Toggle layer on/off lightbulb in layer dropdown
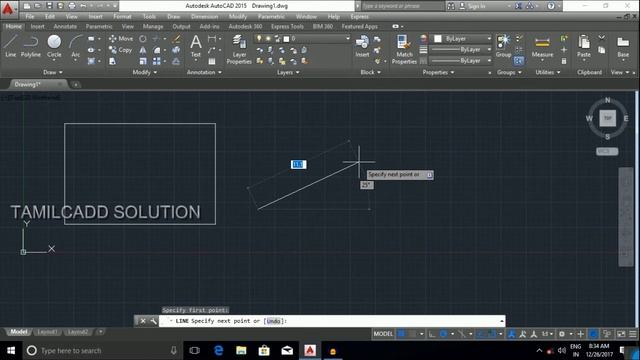The width and height of the screenshot is (640, 360). click(x=259, y=38)
